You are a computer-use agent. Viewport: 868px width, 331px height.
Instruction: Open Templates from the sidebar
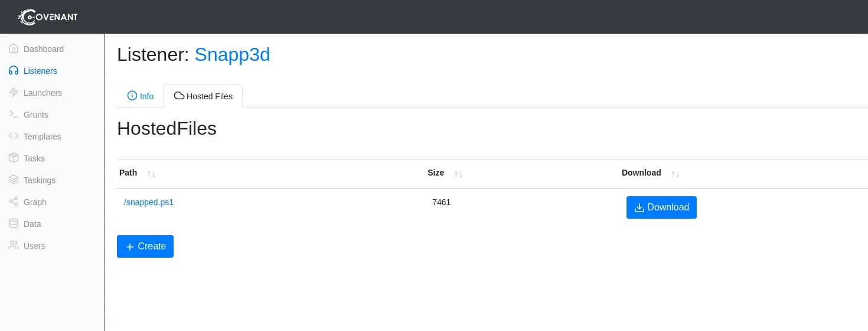coord(43,137)
